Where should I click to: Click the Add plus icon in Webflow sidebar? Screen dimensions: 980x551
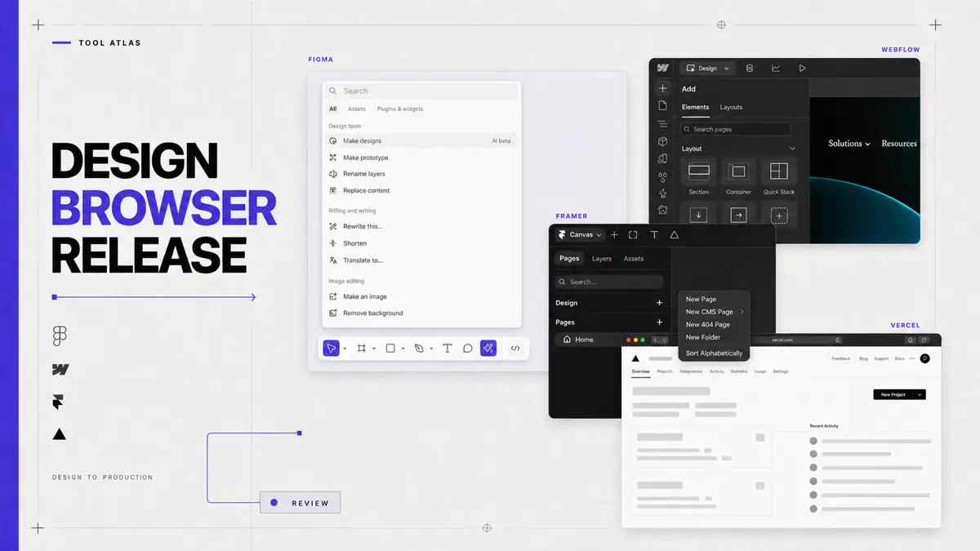[x=663, y=88]
